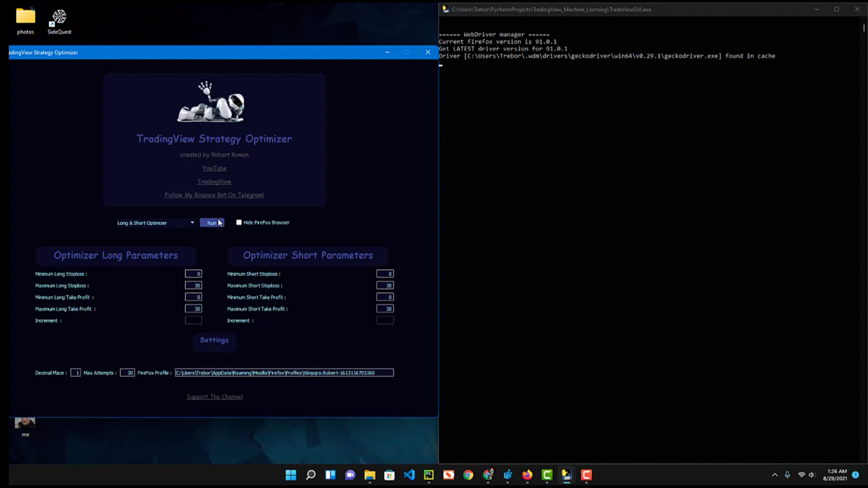Click into the FireFox Profile path field
Viewport: 868px width, 488px height.
click(x=284, y=372)
